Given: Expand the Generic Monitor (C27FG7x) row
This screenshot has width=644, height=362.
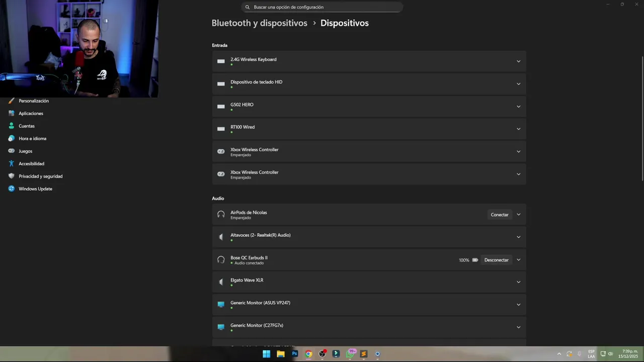Looking at the screenshot, I should coord(518,327).
